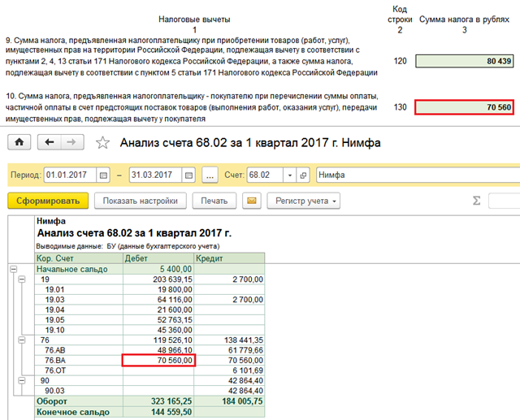The image size is (520, 420).
Task: Select 76.ОТ credit value 6 101,69
Action: (229, 370)
